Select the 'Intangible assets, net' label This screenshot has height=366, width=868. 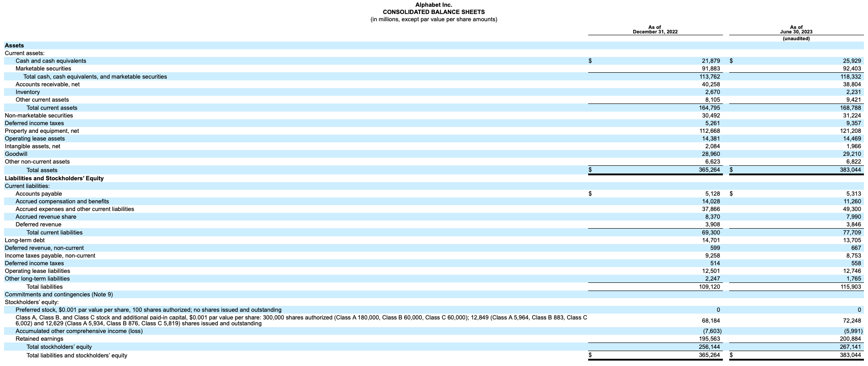[32, 146]
